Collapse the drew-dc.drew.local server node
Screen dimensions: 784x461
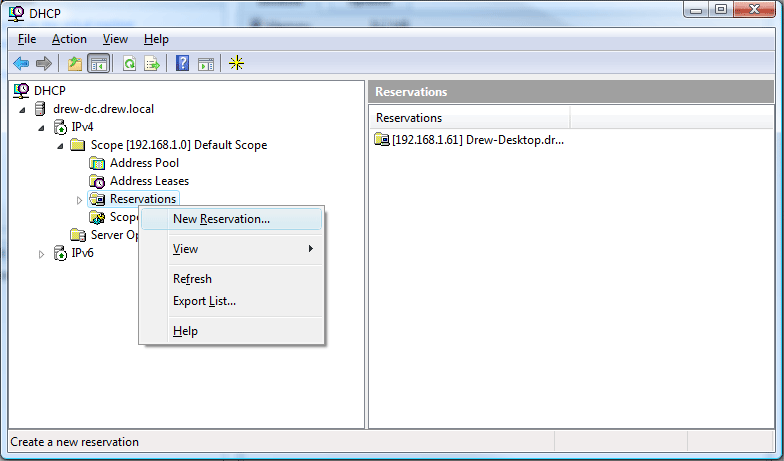pyautogui.click(x=23, y=109)
